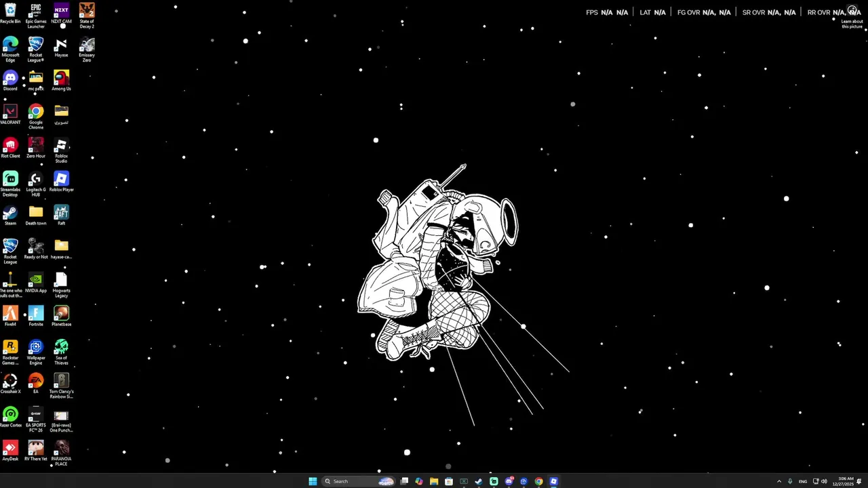Image resolution: width=868 pixels, height=488 pixels.
Task: Click the taskbar Search box
Action: 358,481
